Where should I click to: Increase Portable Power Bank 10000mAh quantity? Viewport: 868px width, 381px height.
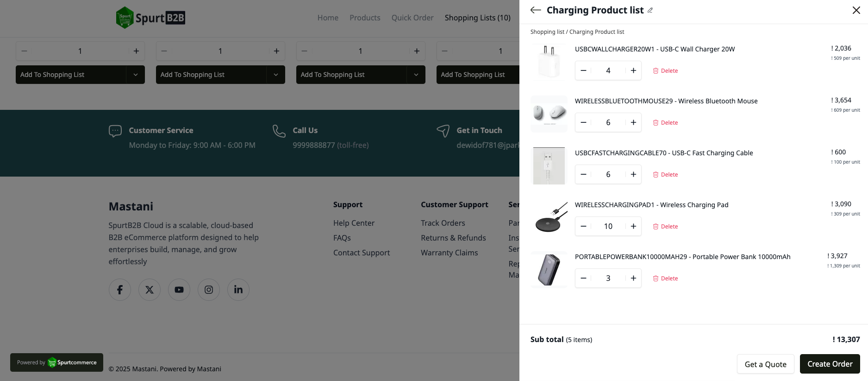tap(633, 278)
